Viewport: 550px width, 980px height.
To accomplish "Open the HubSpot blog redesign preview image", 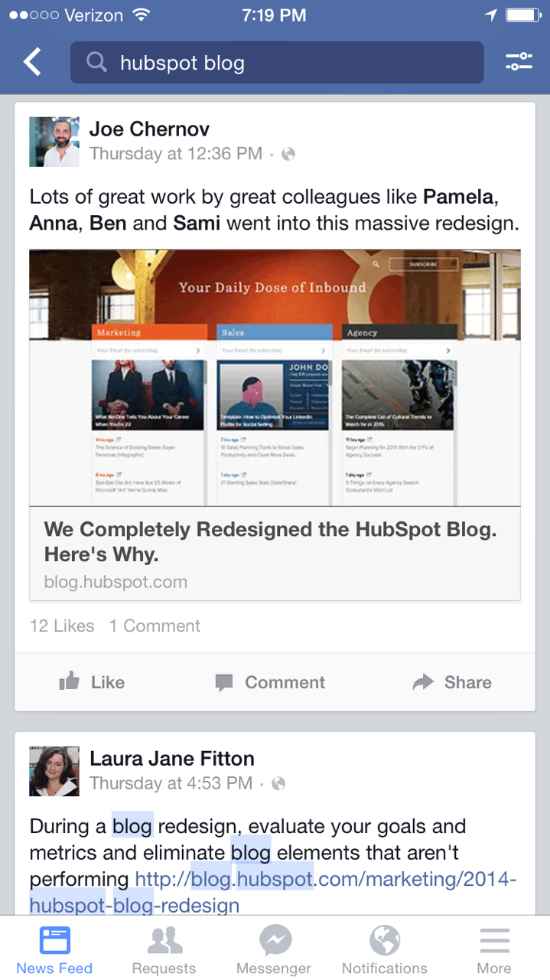I will 275,377.
